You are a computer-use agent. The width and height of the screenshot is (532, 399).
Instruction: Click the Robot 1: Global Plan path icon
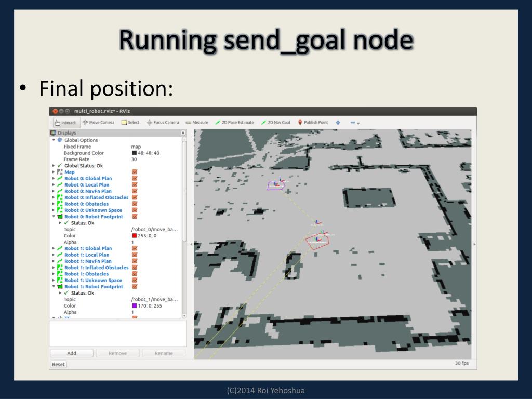tap(60, 248)
